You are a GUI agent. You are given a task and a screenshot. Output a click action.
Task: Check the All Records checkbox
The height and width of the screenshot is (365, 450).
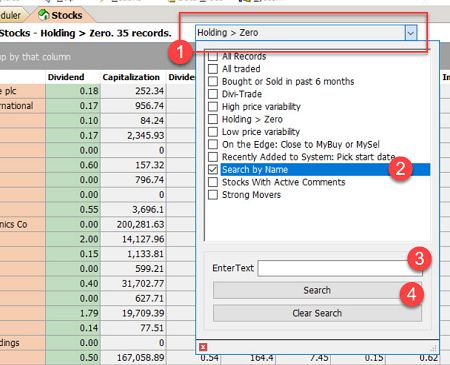point(213,56)
